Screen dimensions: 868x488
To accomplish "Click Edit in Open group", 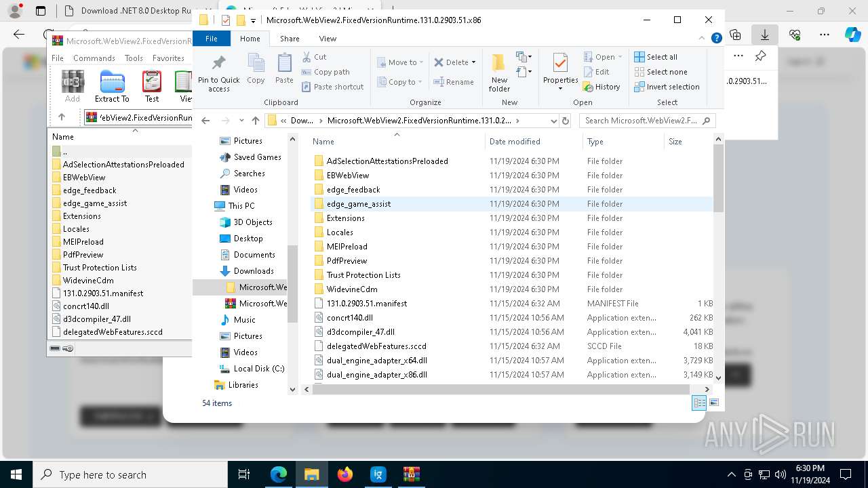I will (x=596, y=72).
